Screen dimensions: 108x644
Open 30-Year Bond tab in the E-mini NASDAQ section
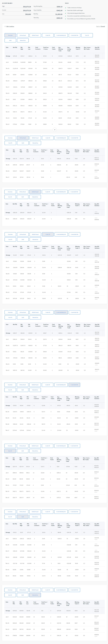pos(23,312)
